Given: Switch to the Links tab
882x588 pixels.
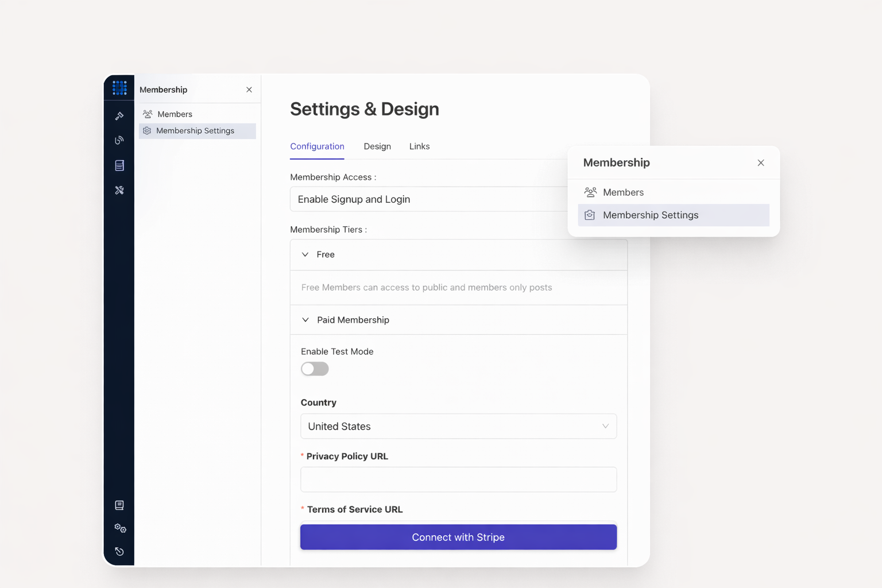Looking at the screenshot, I should click(x=419, y=146).
